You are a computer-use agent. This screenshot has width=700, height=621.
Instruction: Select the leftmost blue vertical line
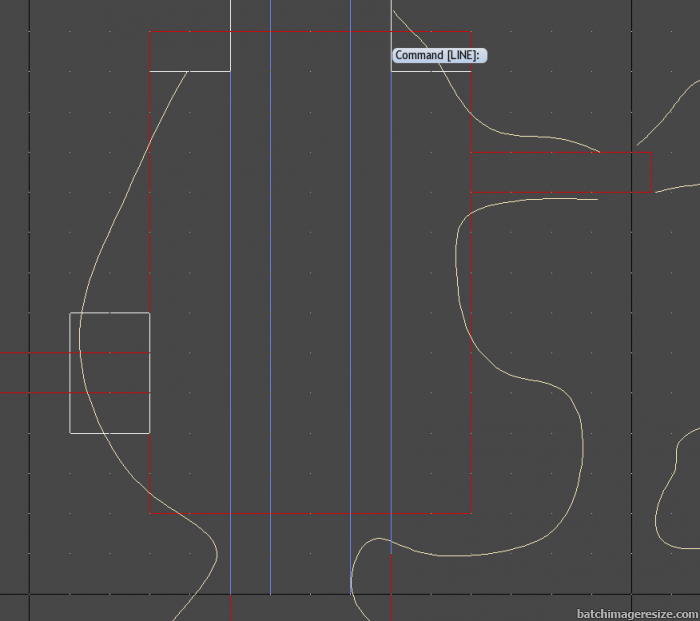coord(231,300)
